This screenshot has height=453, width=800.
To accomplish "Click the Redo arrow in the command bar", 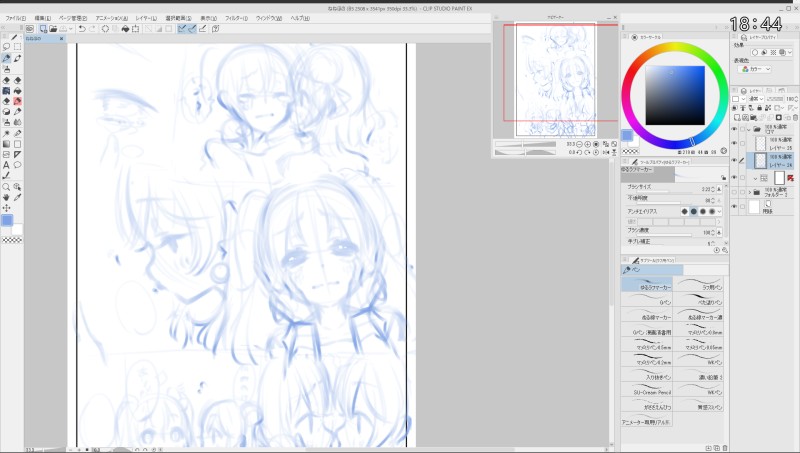I will pyautogui.click(x=92, y=29).
